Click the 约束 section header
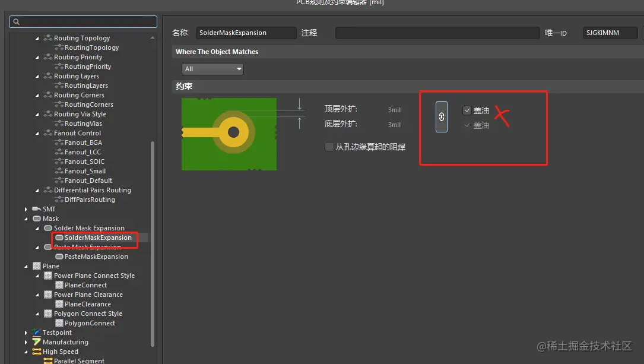644x364 pixels. point(184,86)
